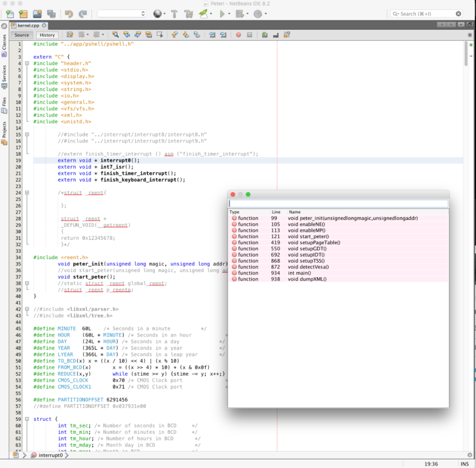Click the Debug Project icon
476x468 pixels.
coord(240,14)
